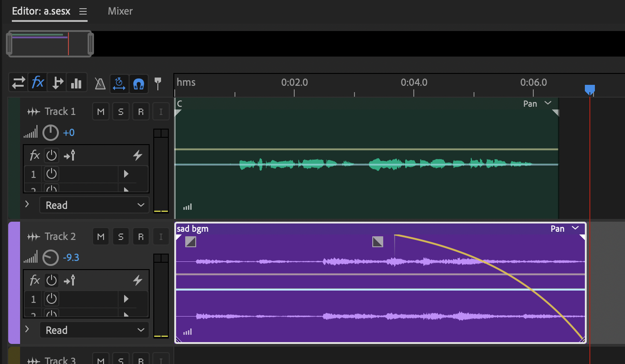Show the Effects (fx) track controls
625x364 pixels.
(x=37, y=83)
